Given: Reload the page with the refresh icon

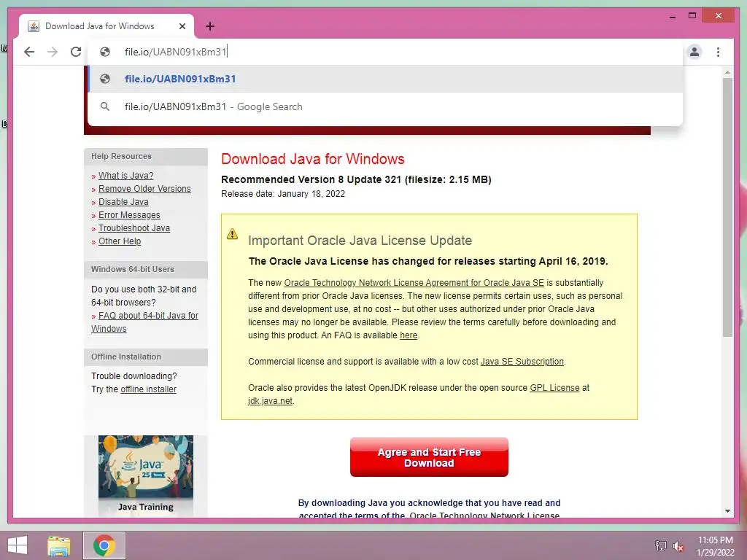Looking at the screenshot, I should (x=76, y=52).
